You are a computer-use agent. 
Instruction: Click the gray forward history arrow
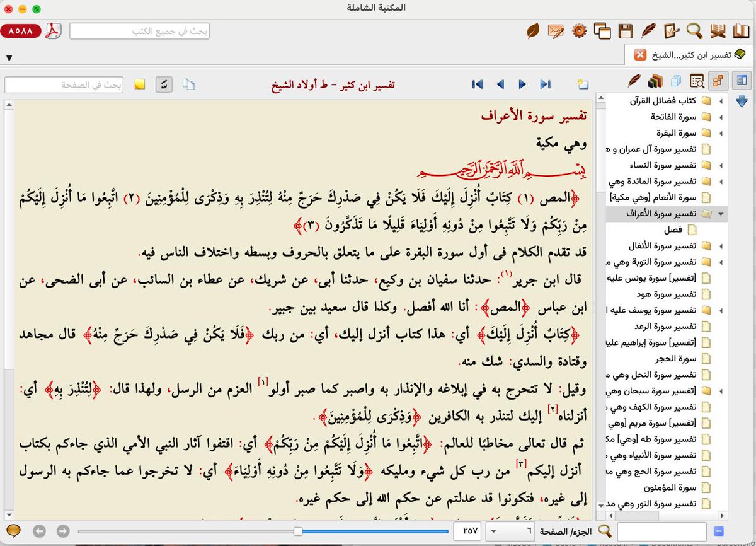[x=63, y=531]
